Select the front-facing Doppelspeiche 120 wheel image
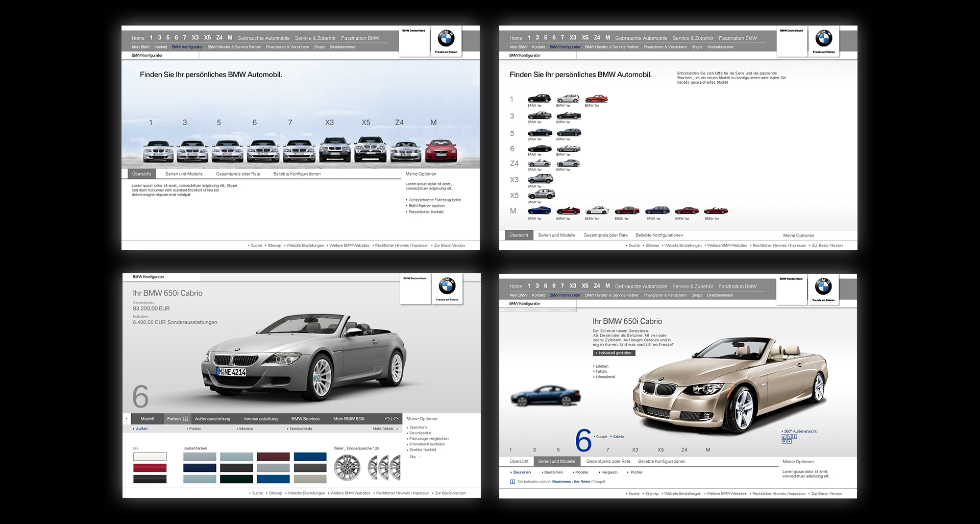Screen dimensions: 980x524 347,467
